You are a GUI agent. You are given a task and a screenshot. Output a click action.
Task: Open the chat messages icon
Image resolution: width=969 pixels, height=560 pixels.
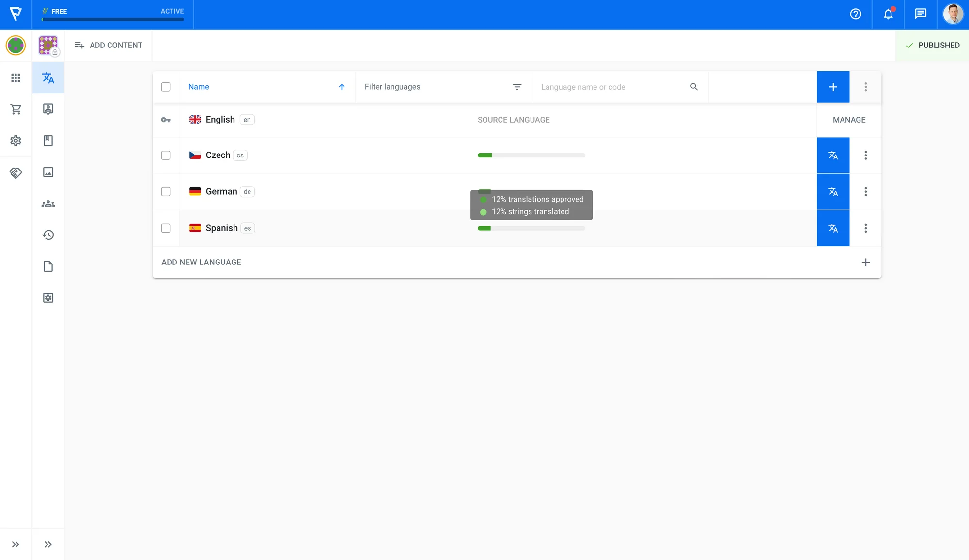click(x=921, y=14)
